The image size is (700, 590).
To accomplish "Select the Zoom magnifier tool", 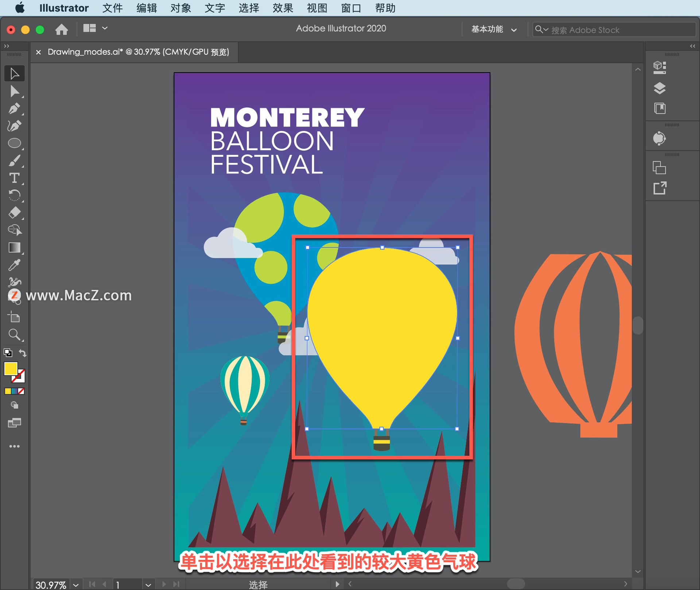I will coord(14,334).
